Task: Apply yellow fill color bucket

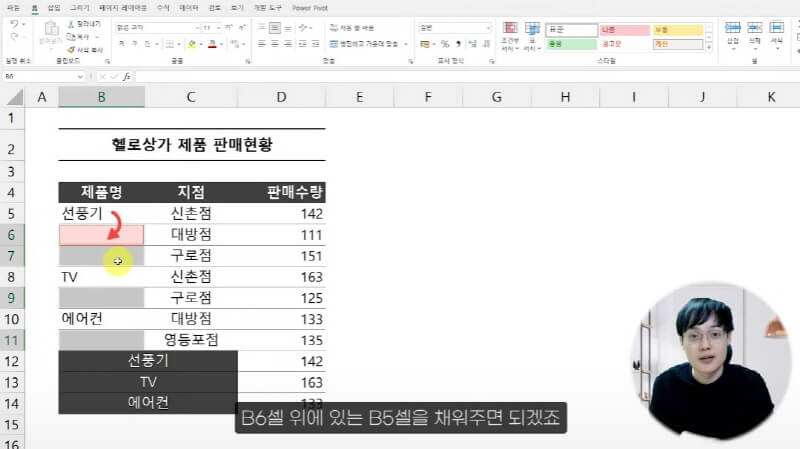Action: (192, 44)
